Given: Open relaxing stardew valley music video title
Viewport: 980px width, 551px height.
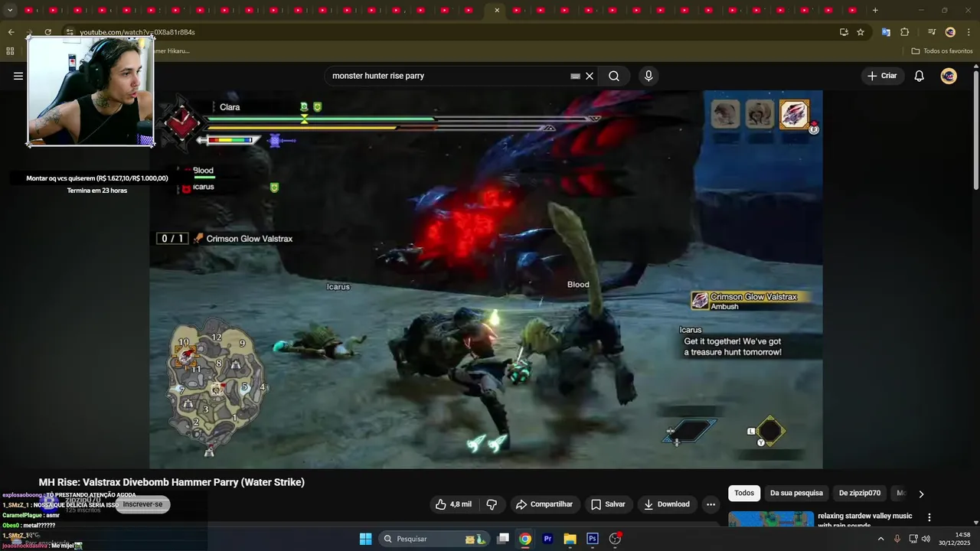Looking at the screenshot, I should pyautogui.click(x=865, y=520).
